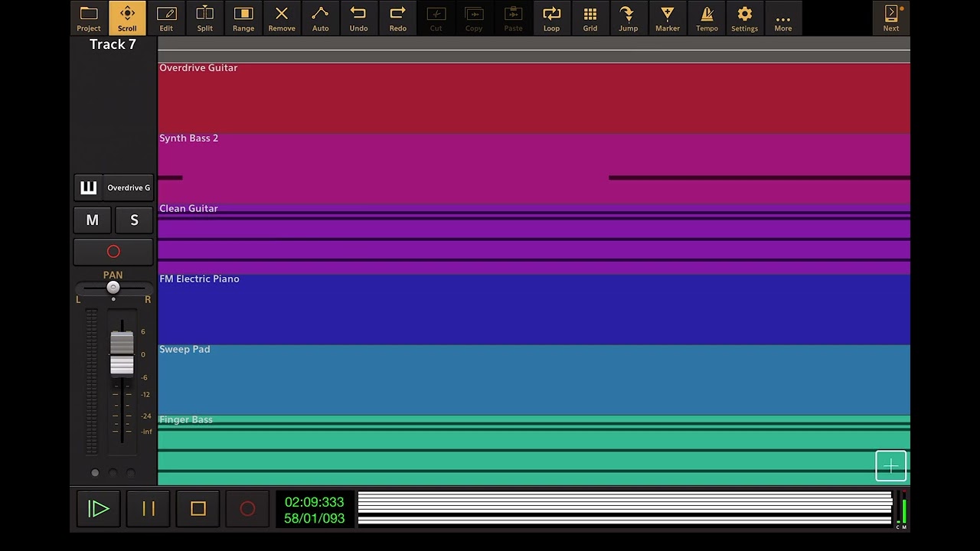Arm Track 7 for recording
The image size is (980, 551).
[113, 252]
